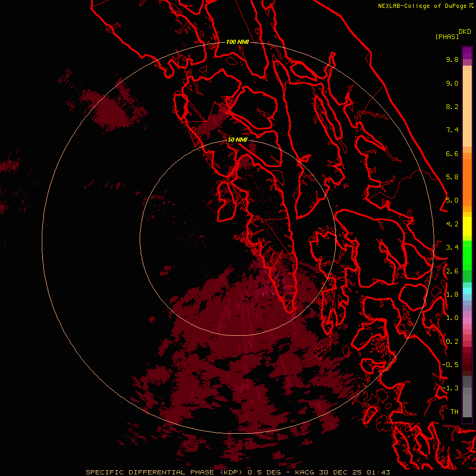Click the 5.8 color scale value
The width and height of the screenshot is (476, 476).
(x=452, y=177)
